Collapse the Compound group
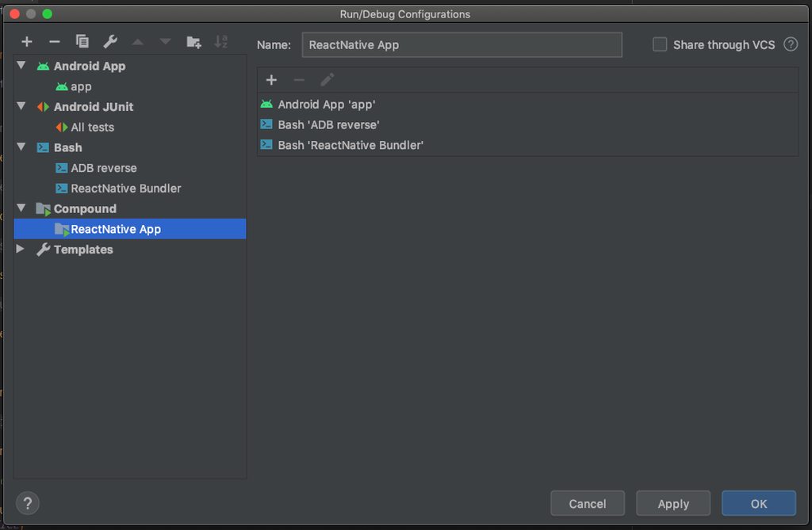The image size is (812, 530). point(21,208)
